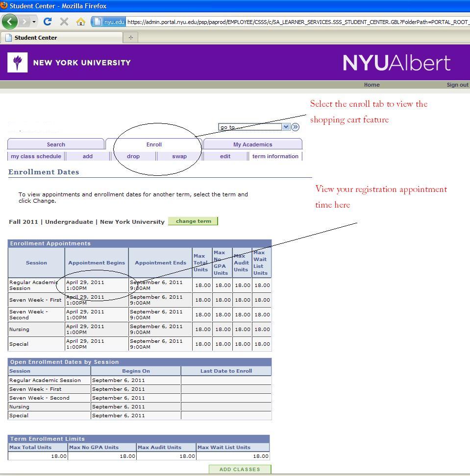Open a new browser tab
The height and width of the screenshot is (476, 470).
[130, 38]
